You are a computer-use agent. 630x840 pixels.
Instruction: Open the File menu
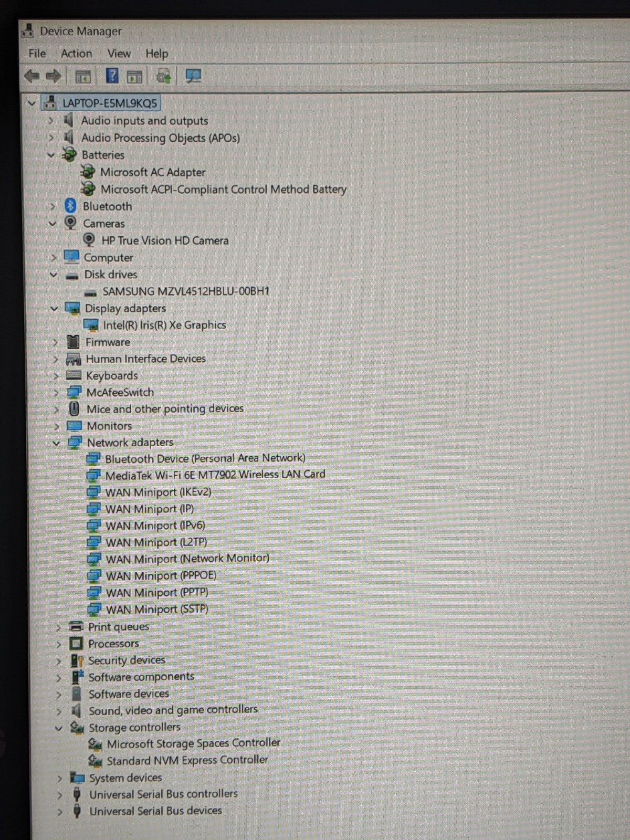tap(37, 54)
